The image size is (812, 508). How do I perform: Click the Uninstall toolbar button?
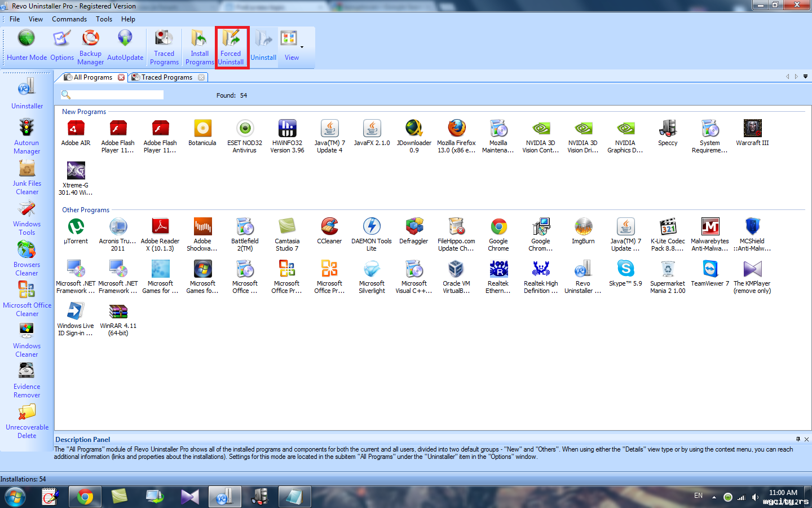click(x=263, y=46)
